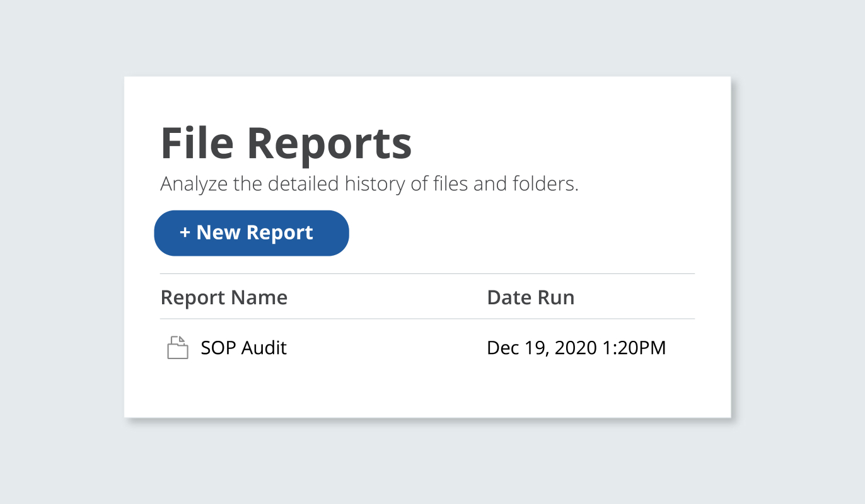Click the word 'SOP' in the report row
Image resolution: width=865 pixels, height=504 pixels.
[x=216, y=348]
